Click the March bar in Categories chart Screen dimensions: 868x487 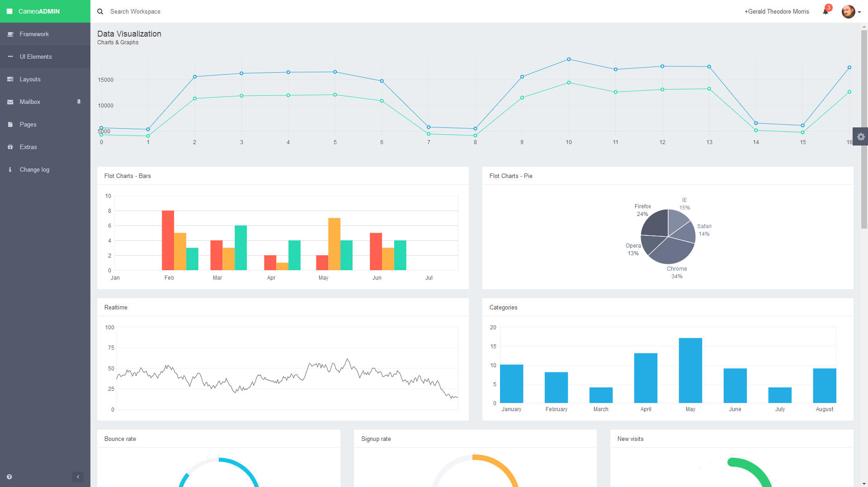click(601, 395)
